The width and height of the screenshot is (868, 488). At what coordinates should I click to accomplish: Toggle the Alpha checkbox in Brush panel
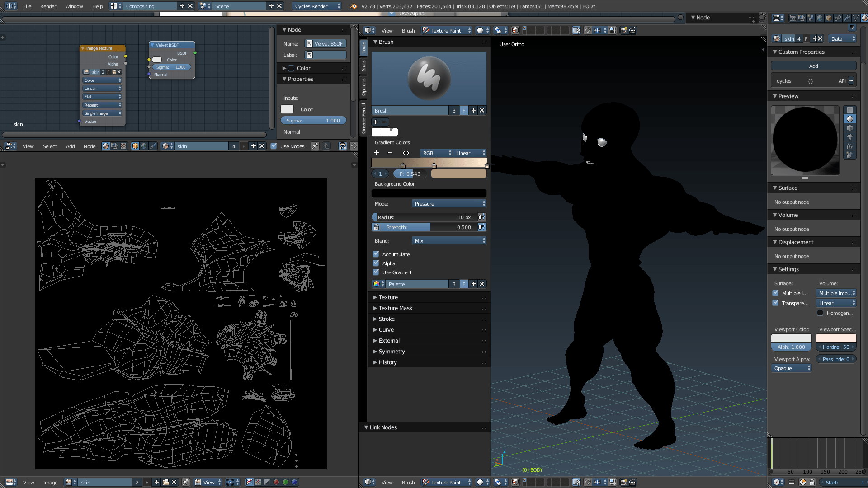[376, 263]
